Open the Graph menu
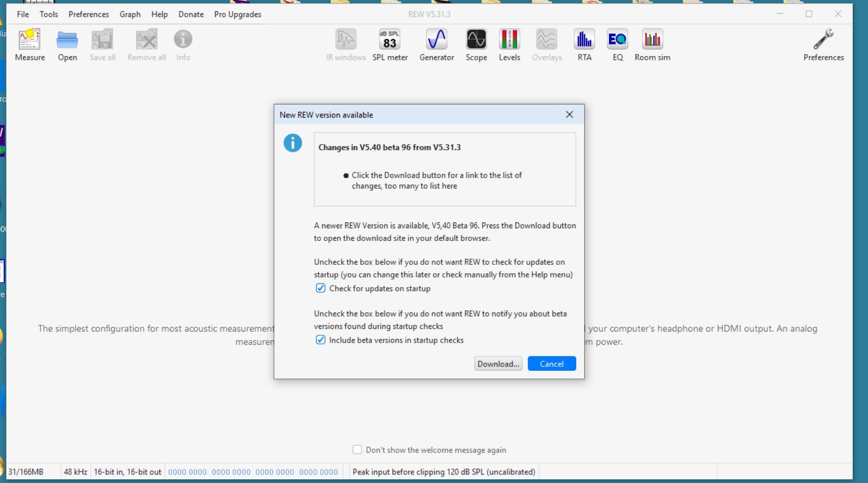 (x=130, y=14)
